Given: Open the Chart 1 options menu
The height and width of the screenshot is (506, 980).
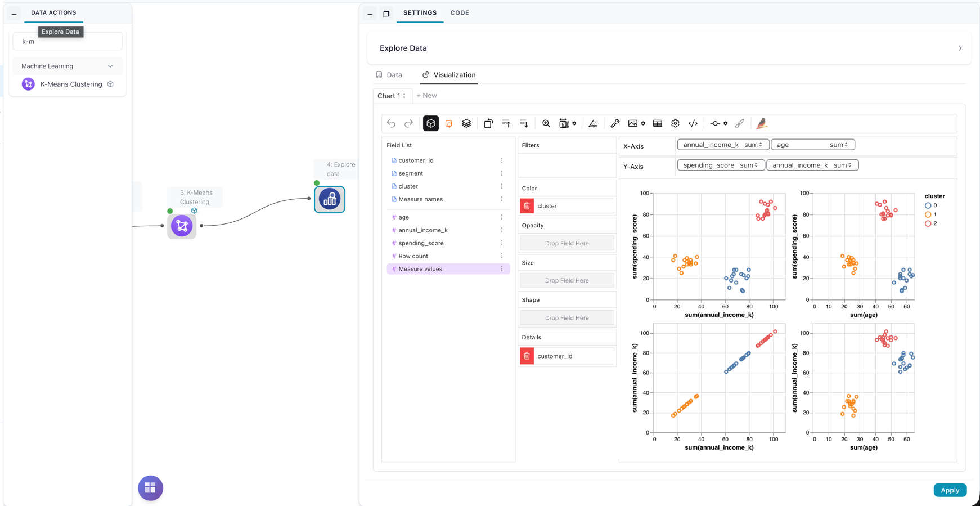Looking at the screenshot, I should pyautogui.click(x=404, y=96).
